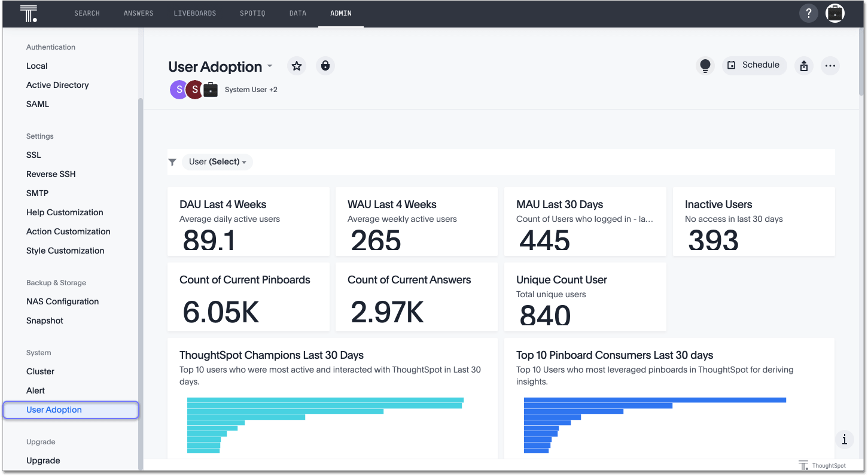
Task: Open the User Adoption title dropdown caret
Action: [x=269, y=66]
